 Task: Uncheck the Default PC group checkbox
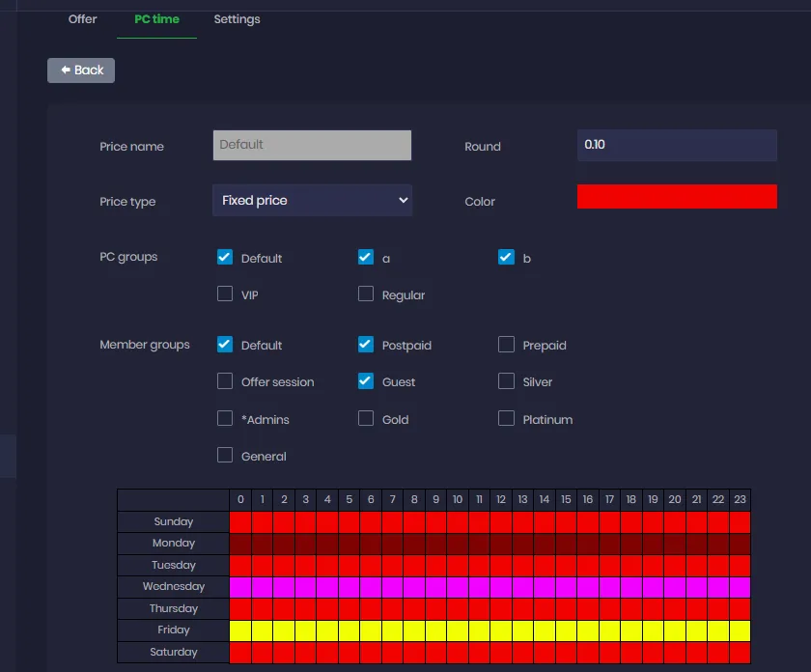[x=225, y=257]
